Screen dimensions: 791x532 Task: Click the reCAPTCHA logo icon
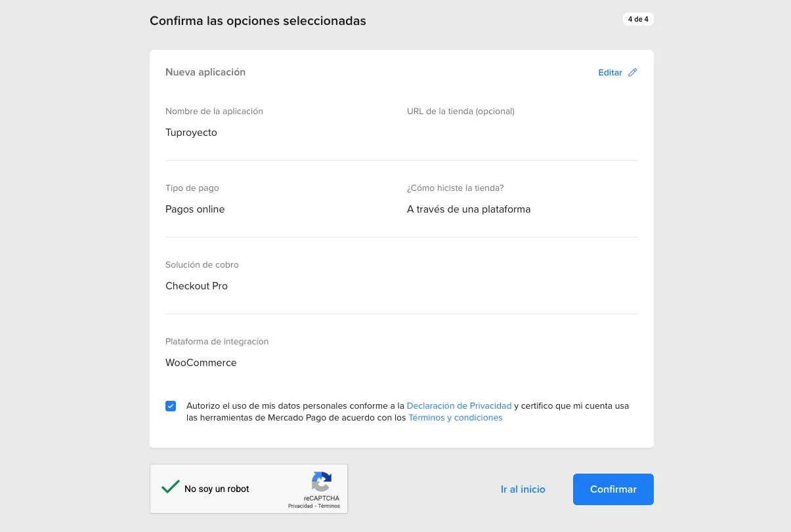click(x=322, y=482)
